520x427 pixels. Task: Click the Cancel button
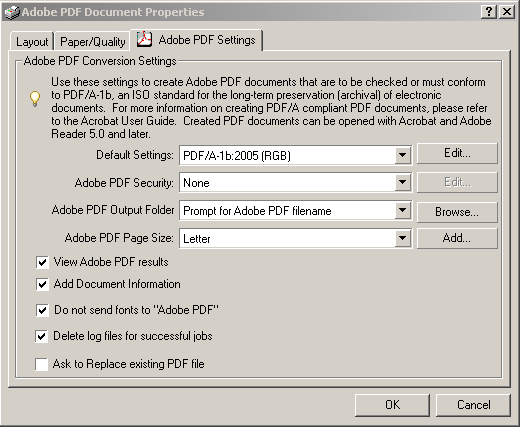[473, 405]
